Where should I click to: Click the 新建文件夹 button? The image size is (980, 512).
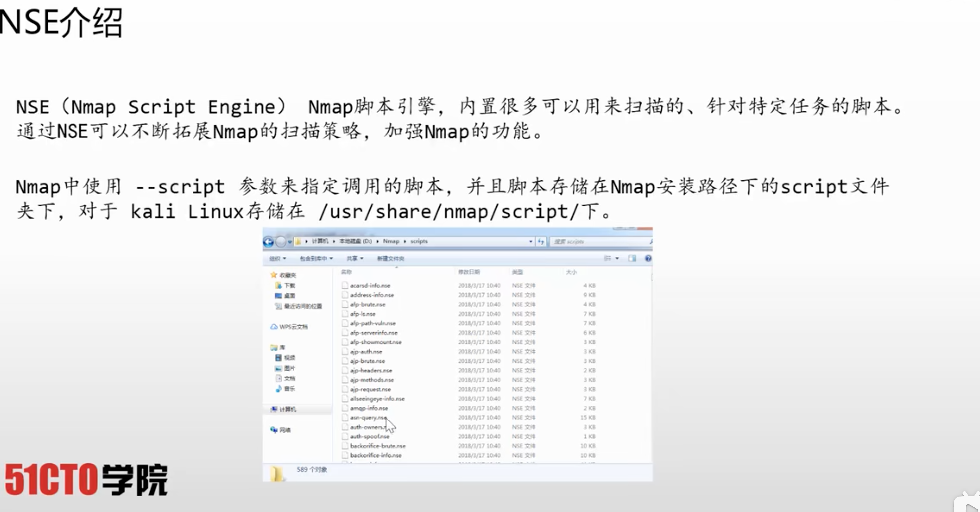click(390, 259)
